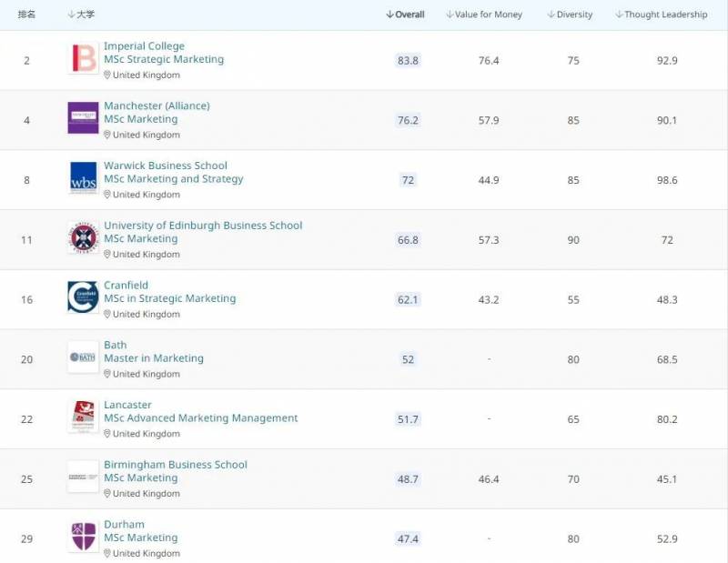
Task: Sort table by Overall column
Action: pos(406,15)
